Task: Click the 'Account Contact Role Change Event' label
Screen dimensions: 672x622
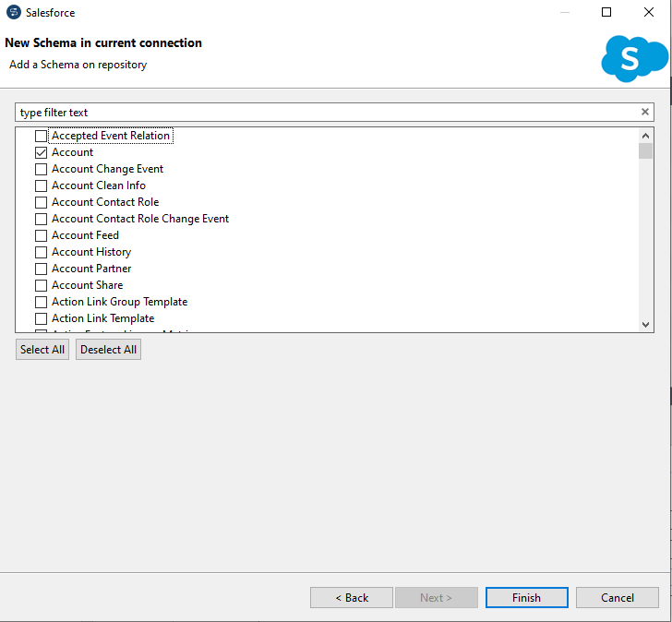Action: (x=140, y=219)
